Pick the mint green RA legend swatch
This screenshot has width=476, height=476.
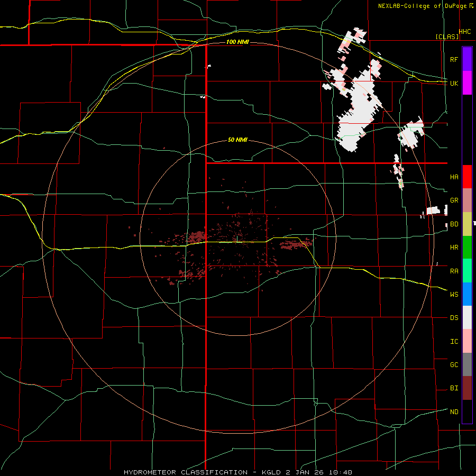point(467,271)
